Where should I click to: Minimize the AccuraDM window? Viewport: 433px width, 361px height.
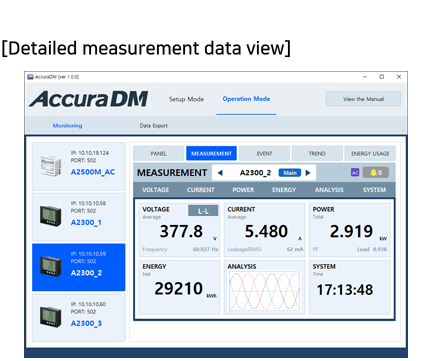click(x=365, y=77)
